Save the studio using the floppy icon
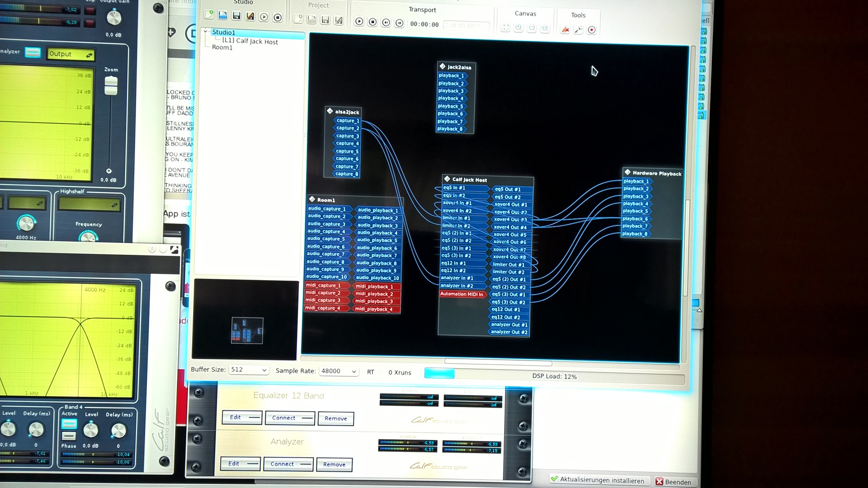The image size is (868, 488). coord(236,16)
